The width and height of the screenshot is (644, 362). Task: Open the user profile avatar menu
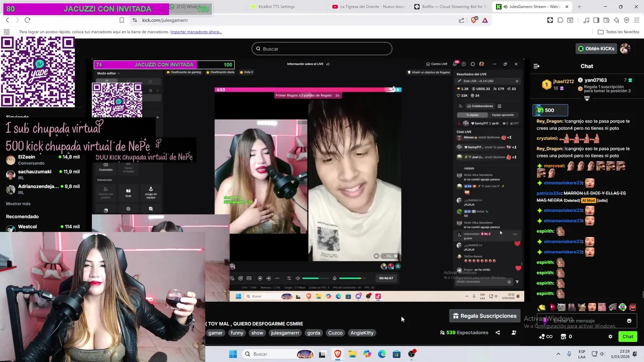[x=625, y=49]
